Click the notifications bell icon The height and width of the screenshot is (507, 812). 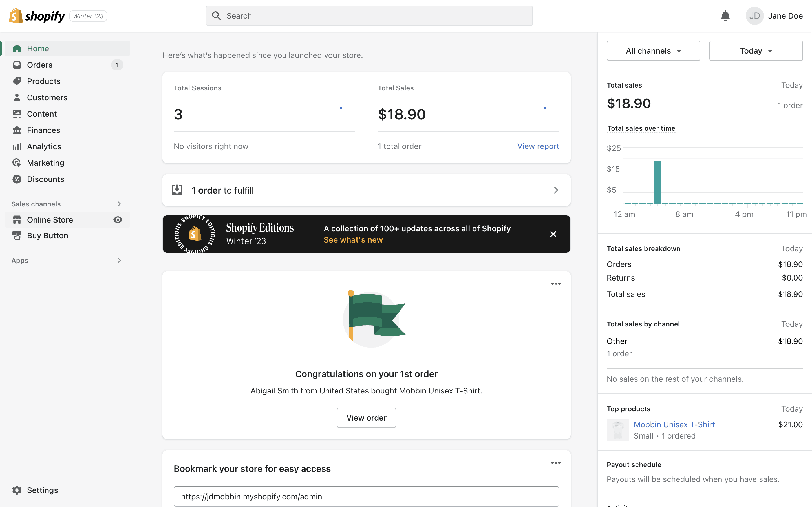pyautogui.click(x=725, y=16)
